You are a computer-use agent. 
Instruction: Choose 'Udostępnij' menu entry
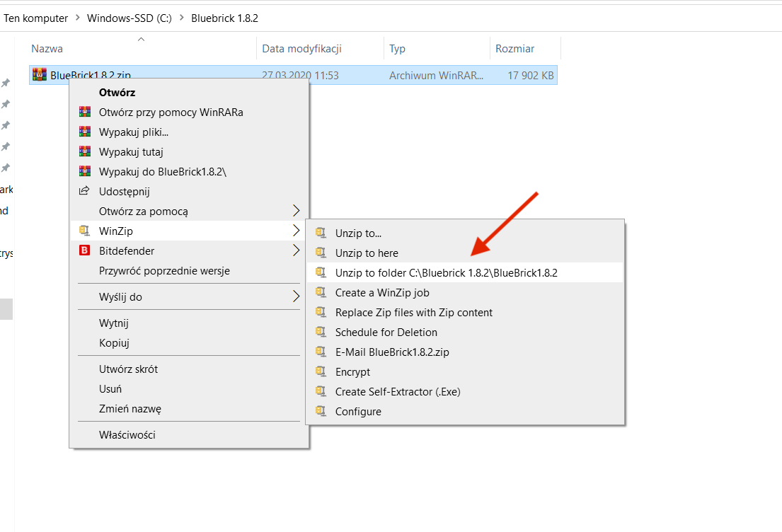[189, 192]
